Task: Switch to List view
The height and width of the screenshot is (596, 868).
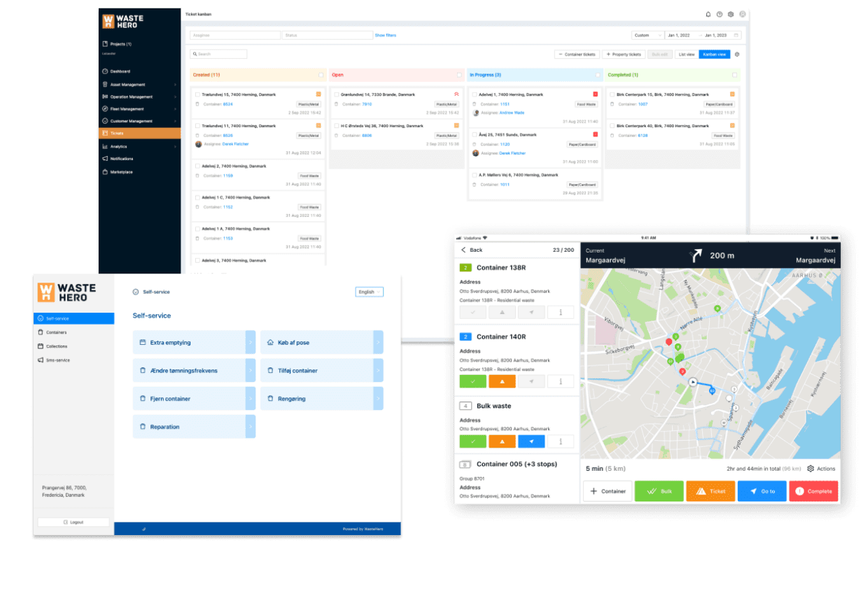Action: [687, 54]
